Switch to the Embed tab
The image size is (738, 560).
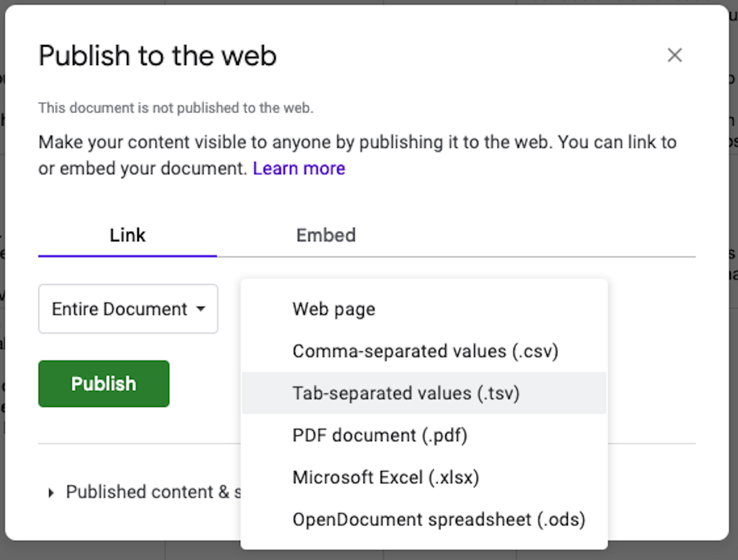click(x=325, y=235)
